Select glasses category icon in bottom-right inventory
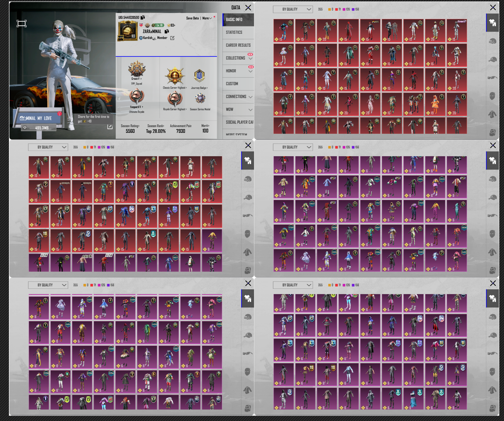The height and width of the screenshot is (421, 504). click(x=492, y=353)
